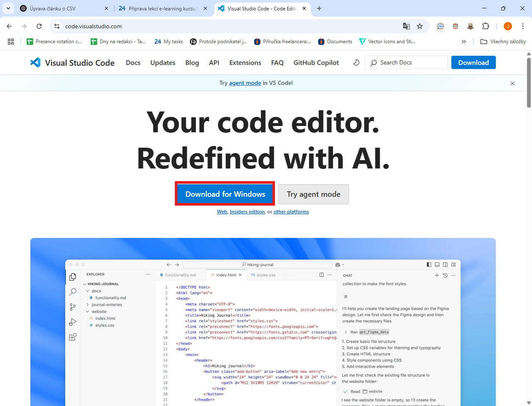532x406 pixels.
Task: Toggle the site dark theme moon icon
Action: [356, 62]
